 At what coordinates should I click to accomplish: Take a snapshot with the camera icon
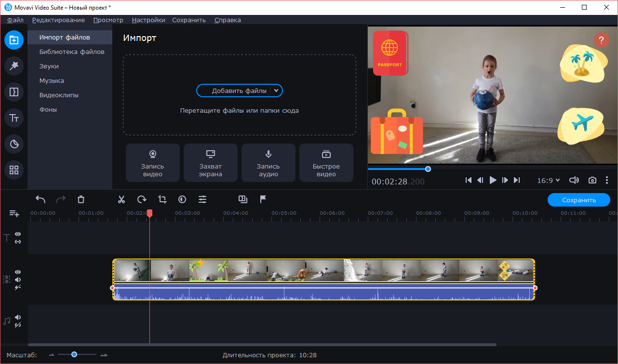[x=592, y=180]
